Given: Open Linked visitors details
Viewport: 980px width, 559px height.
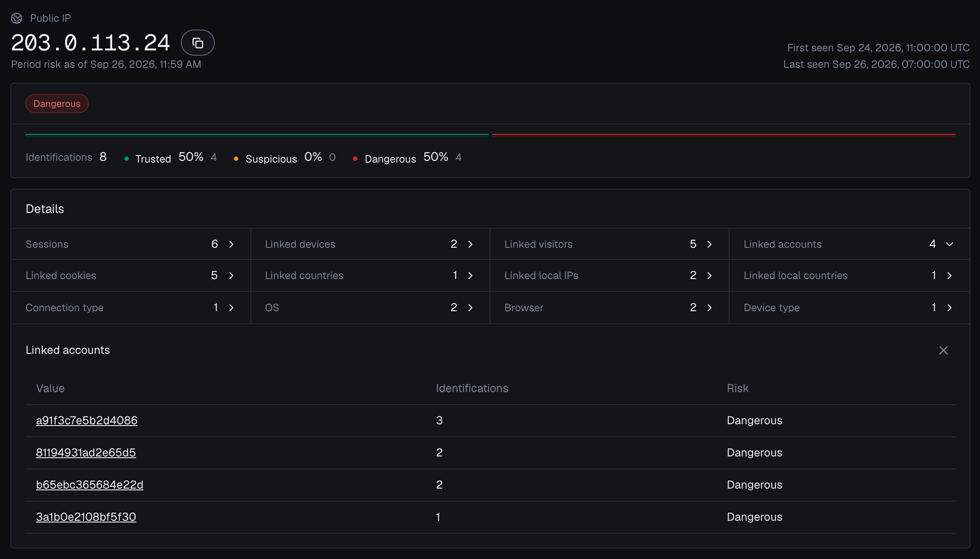Looking at the screenshot, I should [609, 244].
